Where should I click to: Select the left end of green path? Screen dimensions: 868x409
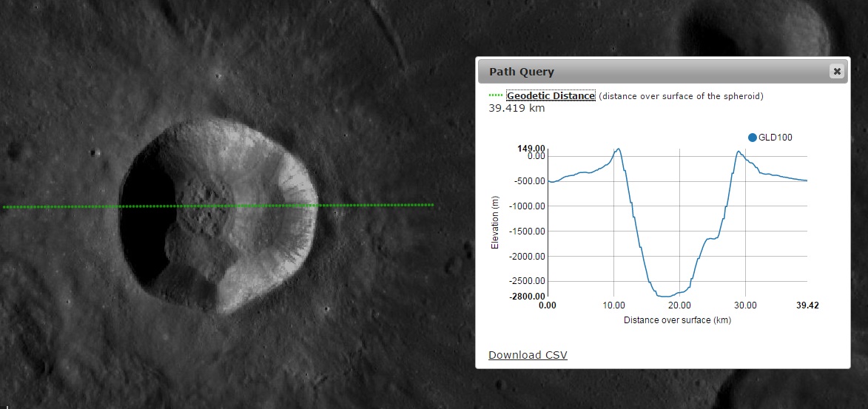[x=4, y=207]
